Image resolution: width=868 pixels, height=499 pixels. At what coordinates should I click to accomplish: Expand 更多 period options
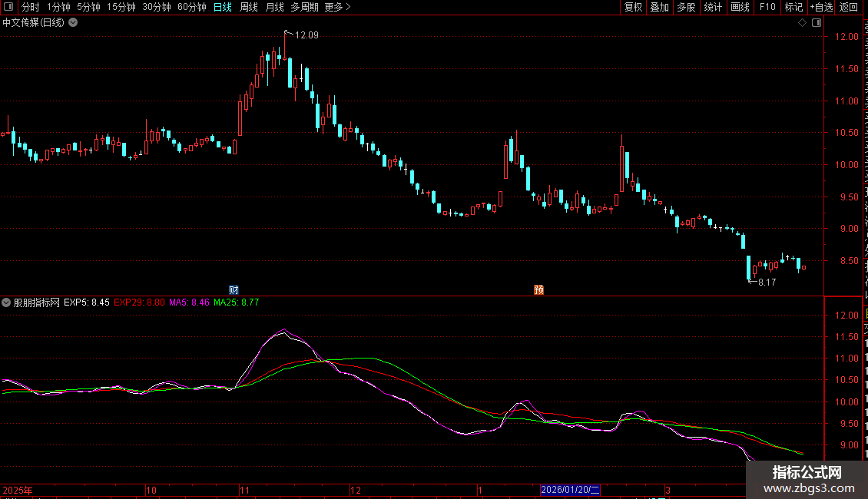coord(337,7)
